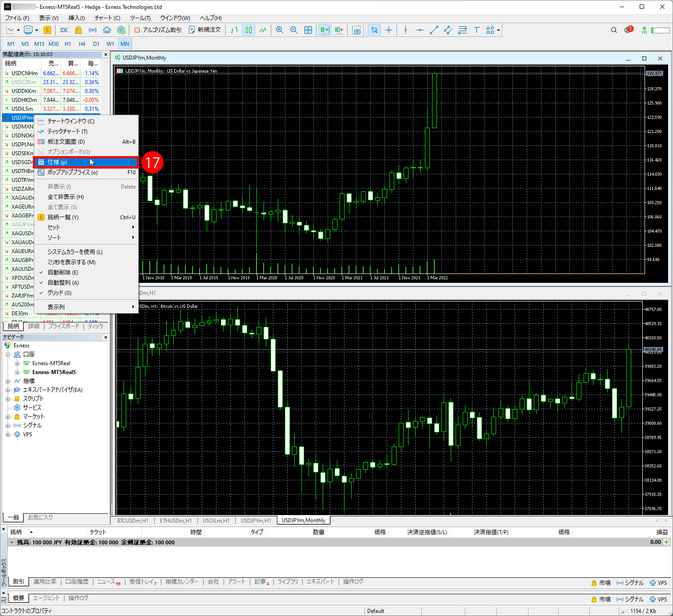Draw an equidistant channel
This screenshot has width=673, height=616.
click(x=448, y=30)
